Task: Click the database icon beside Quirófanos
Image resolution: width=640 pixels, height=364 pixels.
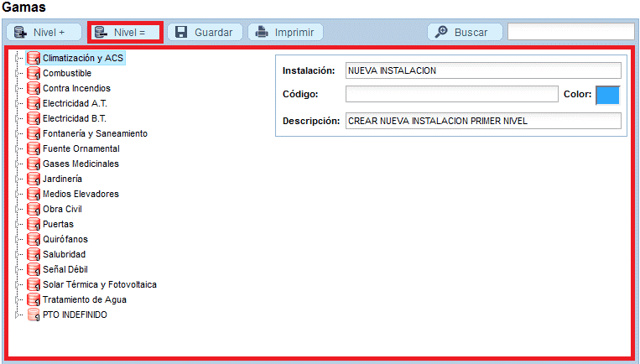Action: 34,240
